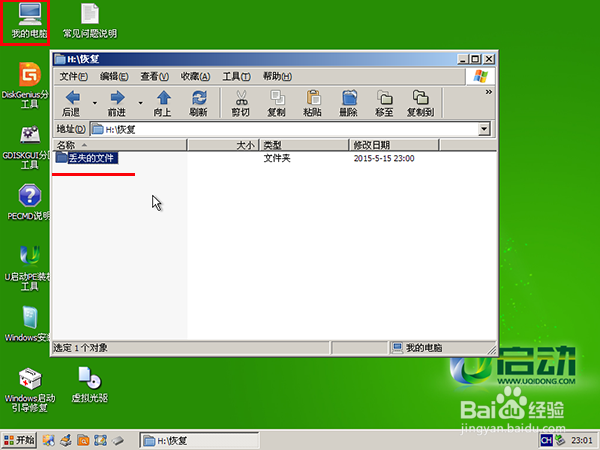Delete selection using 删除 icon
Screen dimensions: 600x450
tap(348, 103)
